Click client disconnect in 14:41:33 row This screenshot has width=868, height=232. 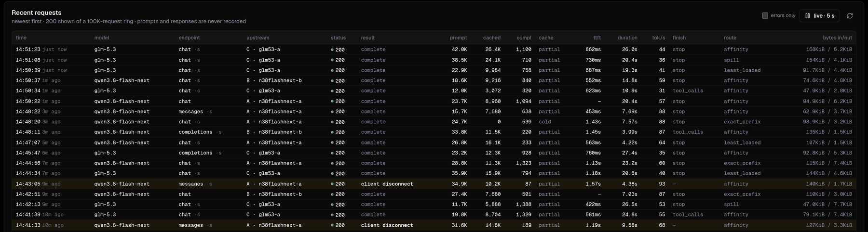coord(387,225)
